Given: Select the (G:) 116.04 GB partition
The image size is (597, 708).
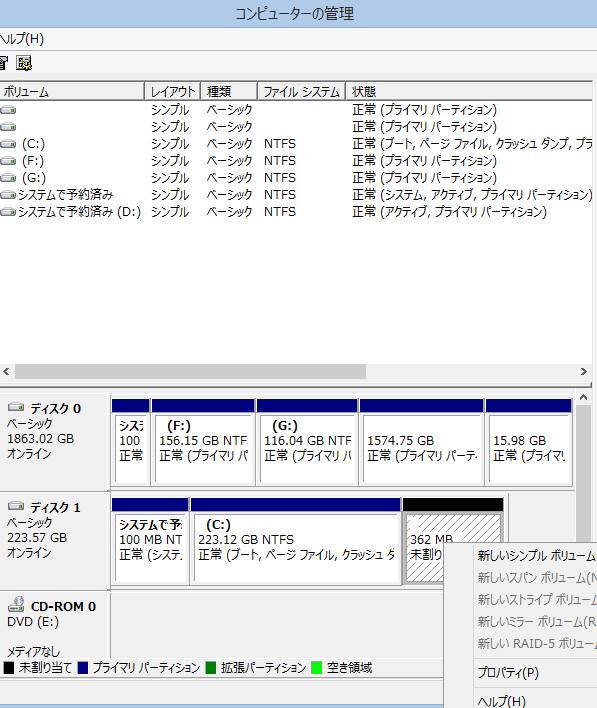Looking at the screenshot, I should coord(307,442).
